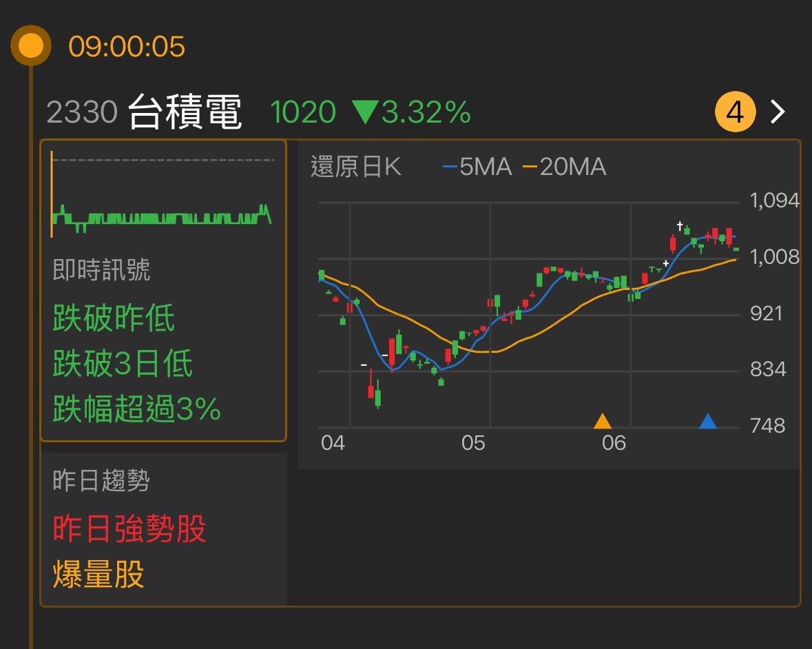Click the 09:00:05 timestamp

coord(126,47)
